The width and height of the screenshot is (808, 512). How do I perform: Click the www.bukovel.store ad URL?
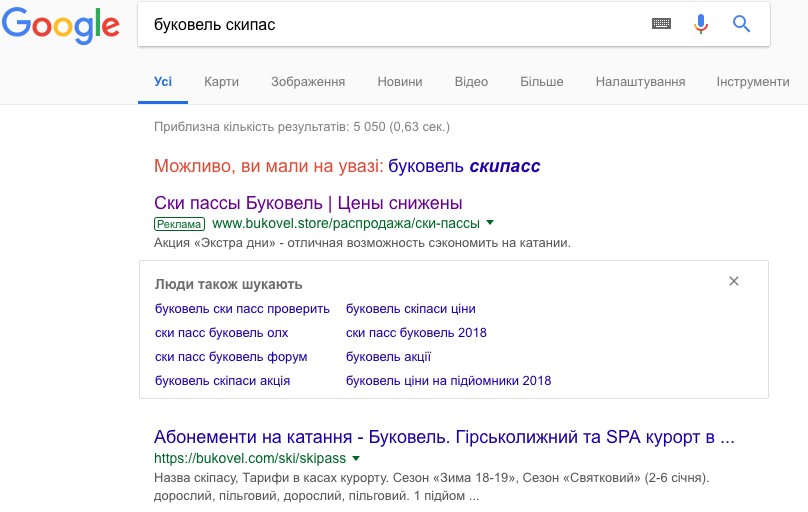tap(346, 224)
